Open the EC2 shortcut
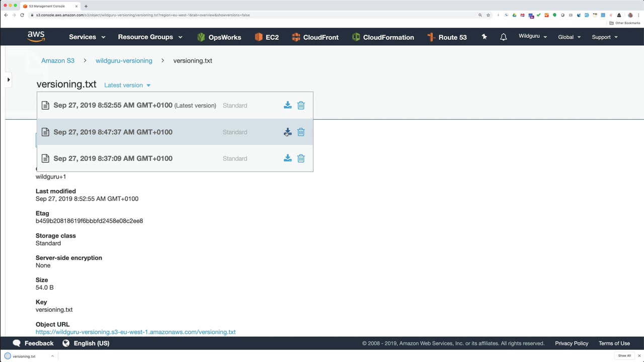 tap(266, 37)
